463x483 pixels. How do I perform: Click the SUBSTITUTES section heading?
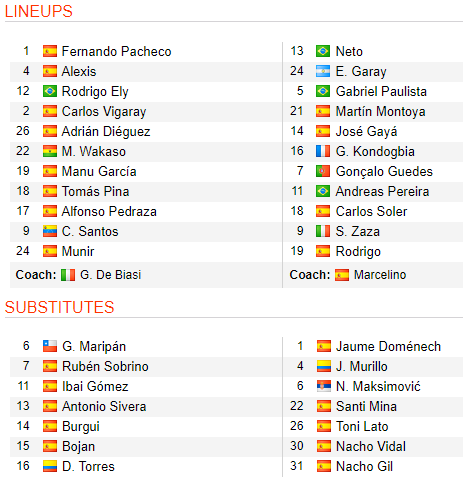[60, 307]
